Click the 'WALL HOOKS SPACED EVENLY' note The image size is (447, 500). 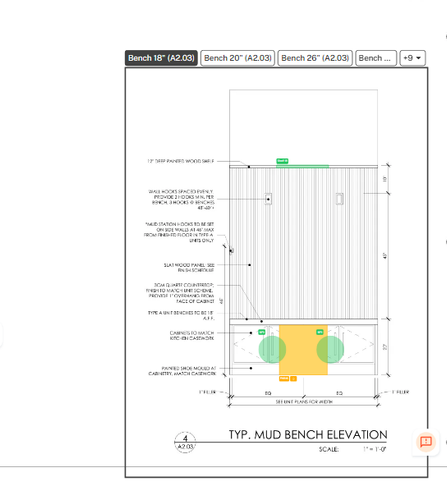tap(182, 200)
